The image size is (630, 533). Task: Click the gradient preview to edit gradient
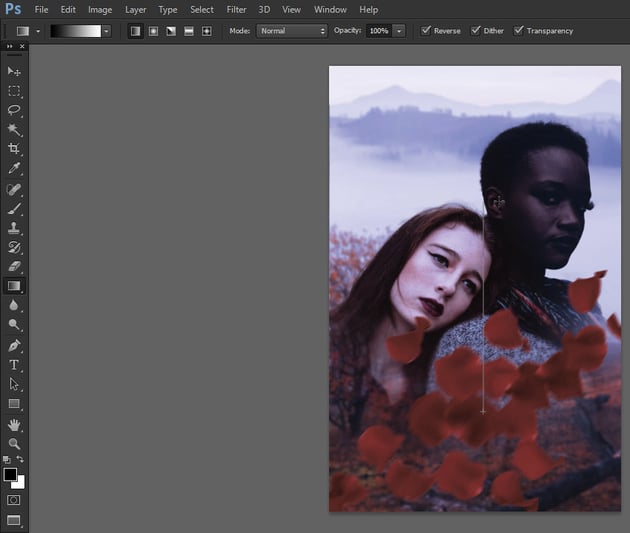(76, 31)
